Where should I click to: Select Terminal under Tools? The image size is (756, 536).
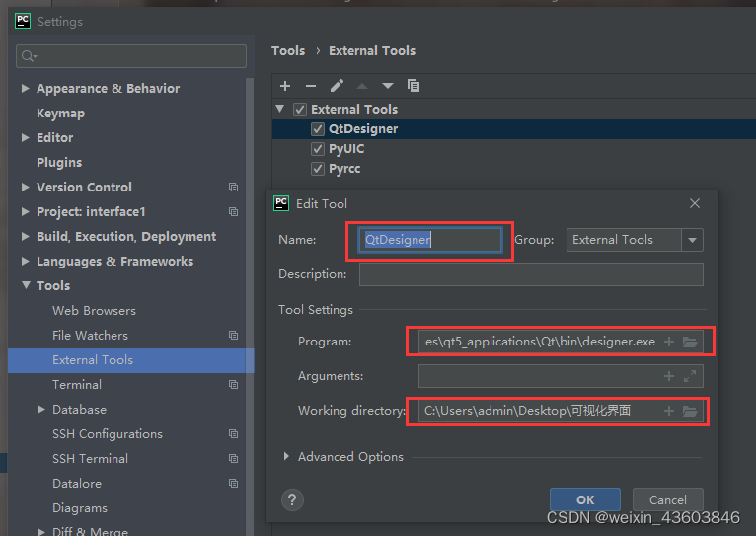click(77, 385)
